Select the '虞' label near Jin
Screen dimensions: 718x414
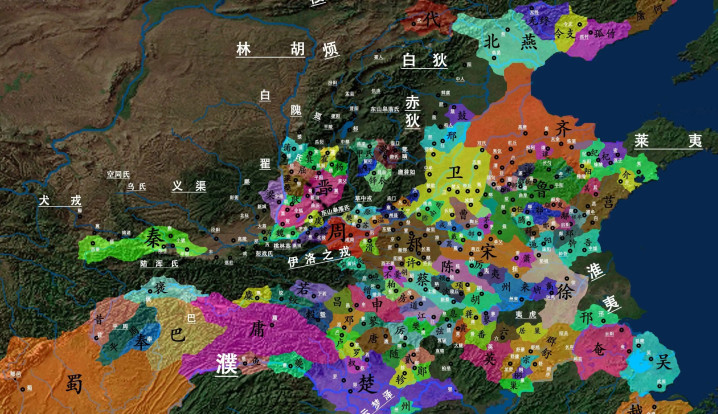[319, 220]
